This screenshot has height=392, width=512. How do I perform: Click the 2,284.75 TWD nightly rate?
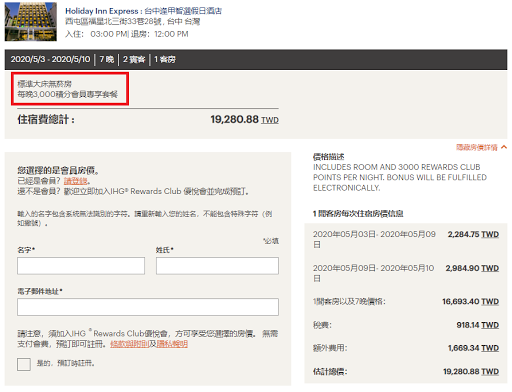(473, 234)
